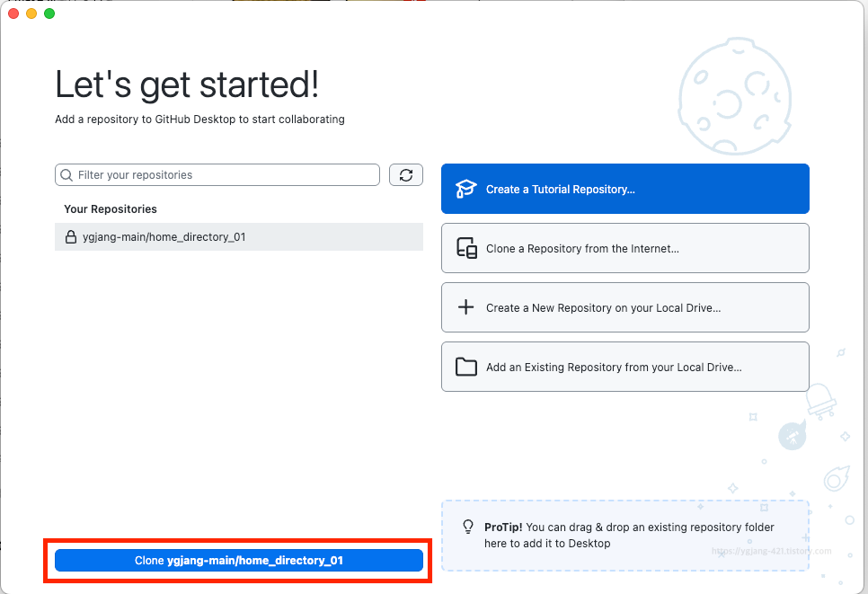The width and height of the screenshot is (868, 594).
Task: Click the Filter your repositories search field
Action: 217,175
